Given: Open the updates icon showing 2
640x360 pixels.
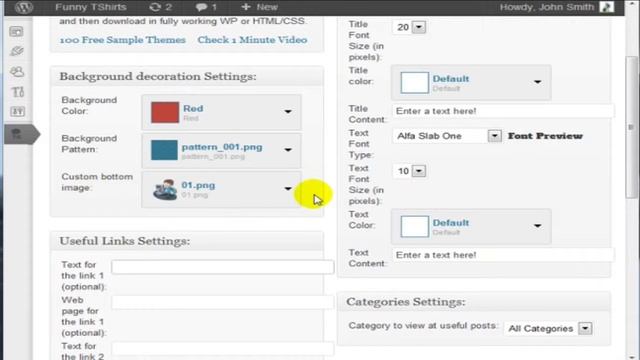Looking at the screenshot, I should pyautogui.click(x=160, y=7).
